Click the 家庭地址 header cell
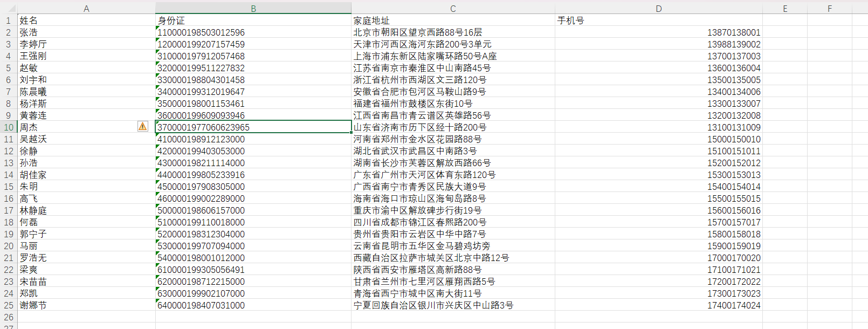 [453, 20]
